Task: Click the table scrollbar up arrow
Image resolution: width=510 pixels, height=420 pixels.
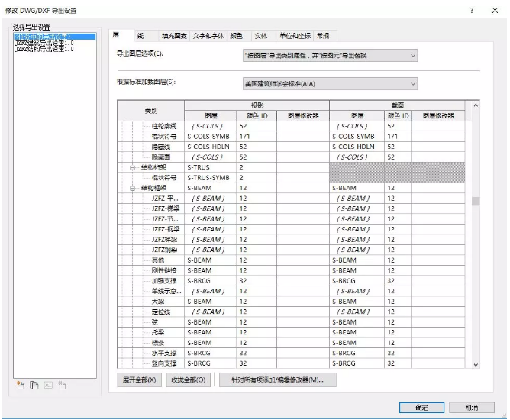Action: click(476, 105)
